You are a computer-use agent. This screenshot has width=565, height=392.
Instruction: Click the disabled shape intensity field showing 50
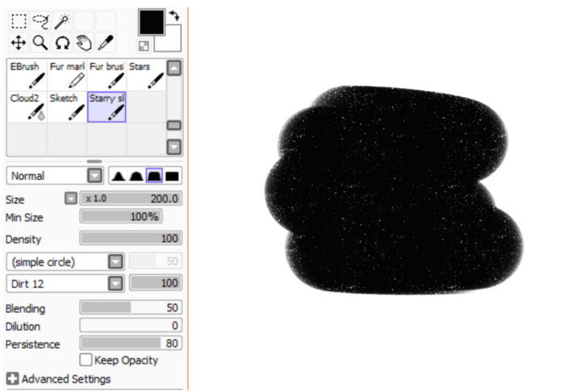click(156, 261)
